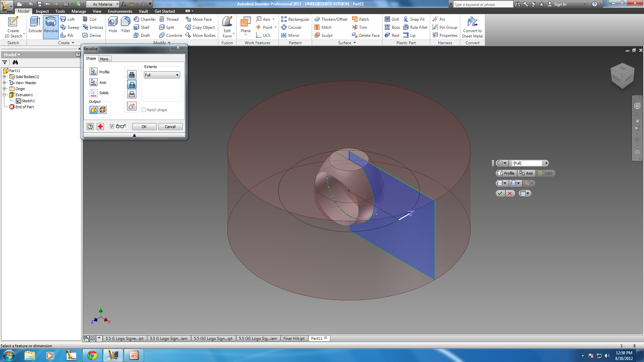Choose Solid output in Revolve dialog
Viewport: 644px width, 362px height.
[94, 110]
